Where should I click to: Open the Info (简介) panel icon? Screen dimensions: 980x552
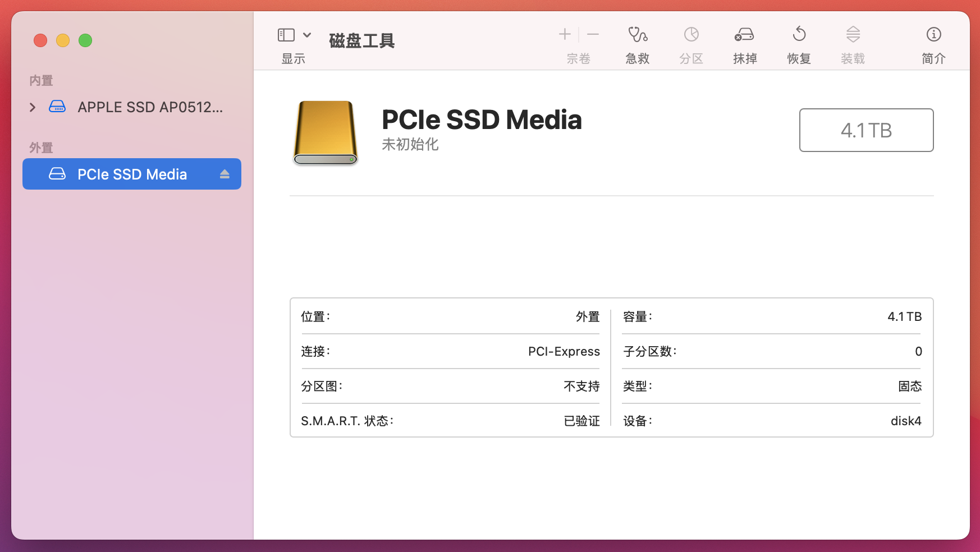933,35
